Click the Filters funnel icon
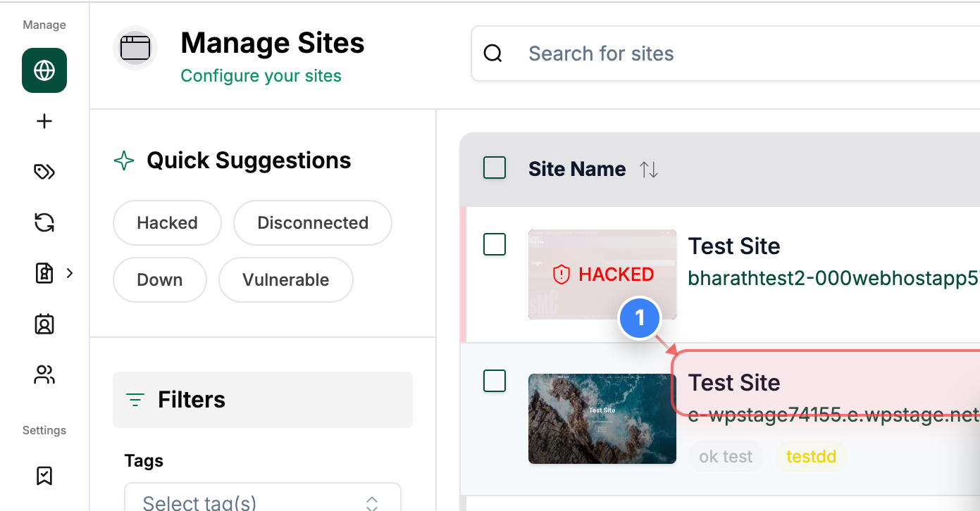 click(135, 400)
